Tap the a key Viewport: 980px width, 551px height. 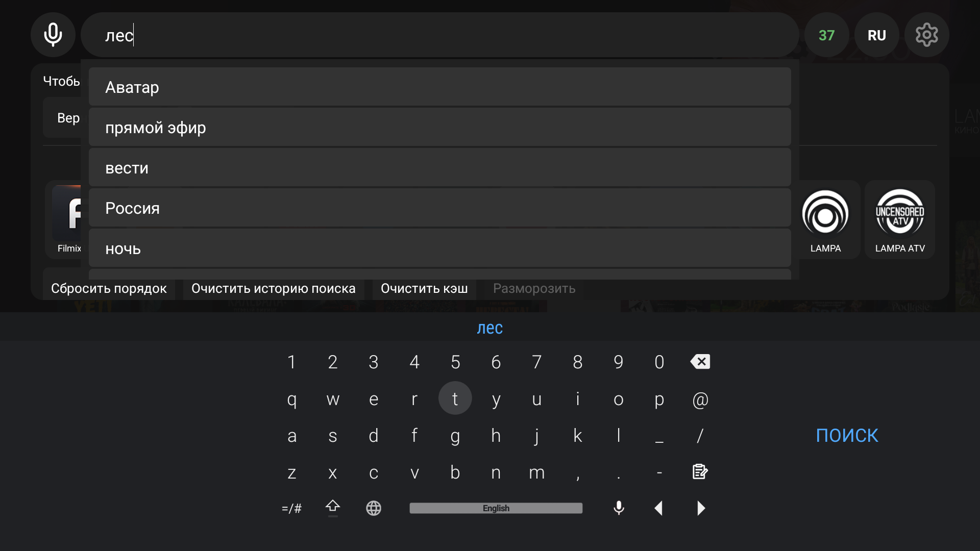tap(292, 436)
